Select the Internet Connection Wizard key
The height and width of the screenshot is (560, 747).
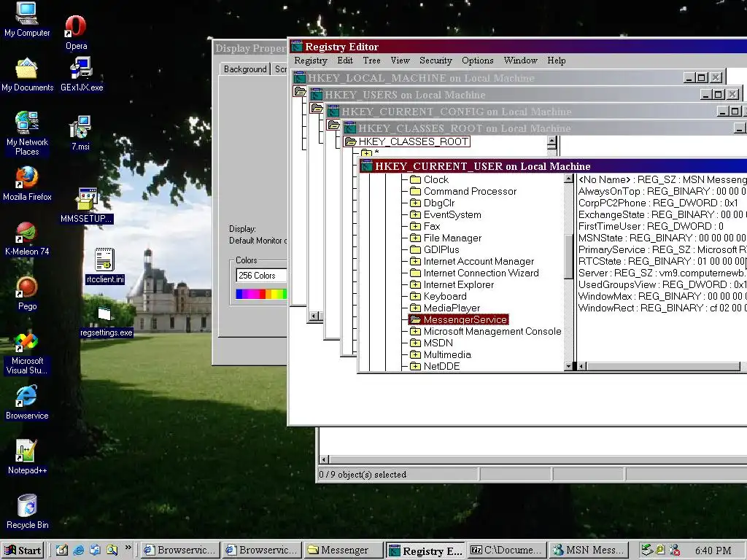[x=481, y=273]
